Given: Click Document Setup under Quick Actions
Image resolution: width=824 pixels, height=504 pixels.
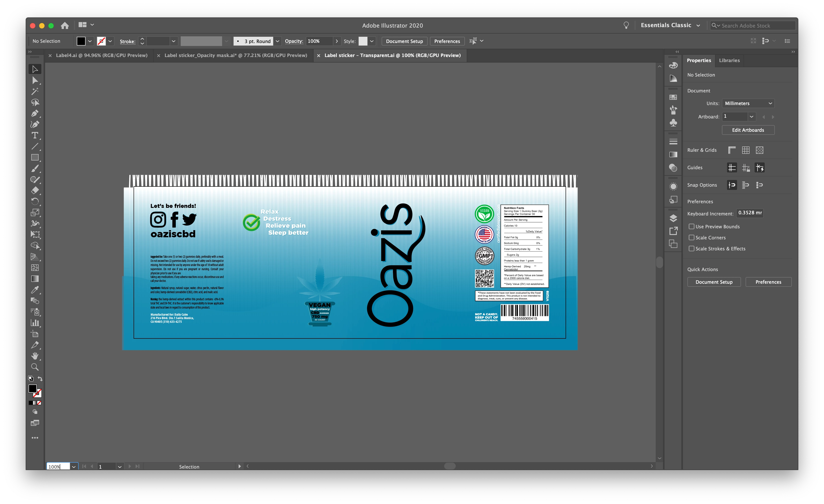Looking at the screenshot, I should tap(714, 282).
